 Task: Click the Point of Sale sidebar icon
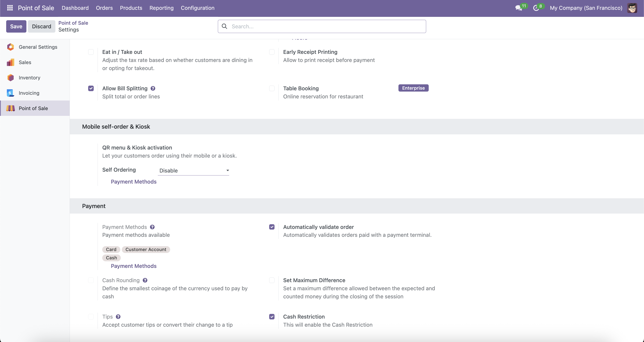[10, 108]
